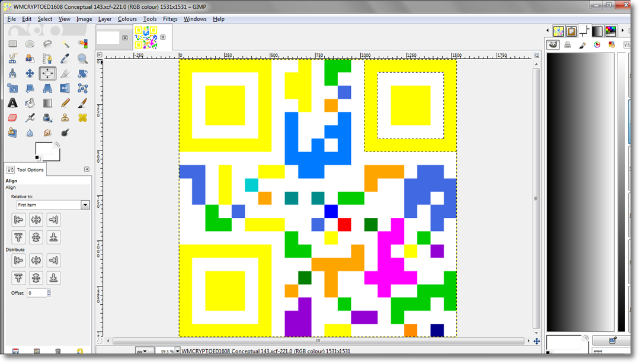This screenshot has height=364, width=640.
Task: Activate the Heal tool
Action: 82,118
